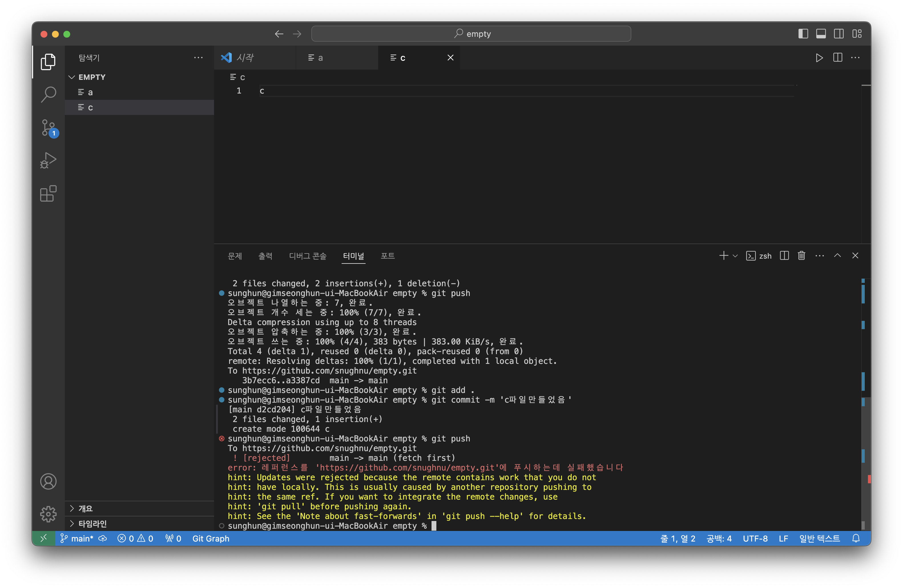Kill terminal with the trash icon
Image resolution: width=903 pixels, height=588 pixels.
801,256
